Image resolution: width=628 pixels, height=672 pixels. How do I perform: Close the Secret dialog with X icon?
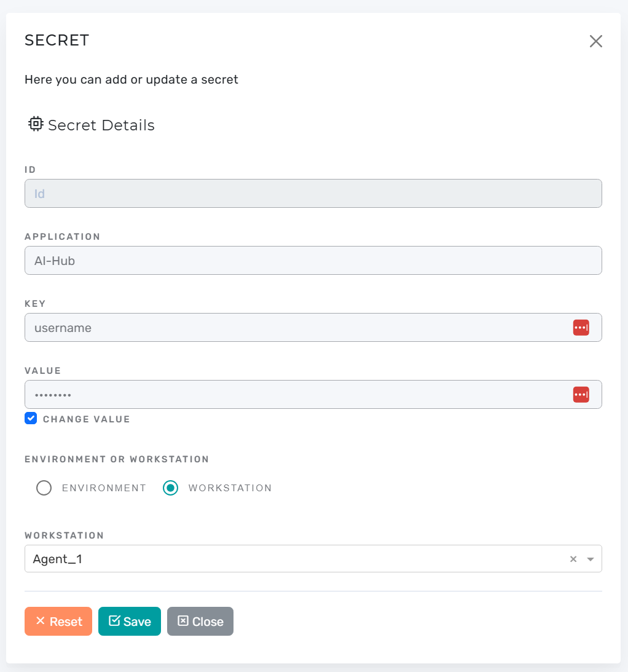click(595, 41)
